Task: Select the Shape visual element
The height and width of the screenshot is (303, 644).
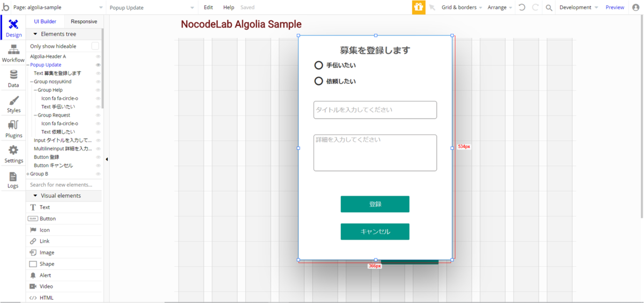Action: pos(63,264)
